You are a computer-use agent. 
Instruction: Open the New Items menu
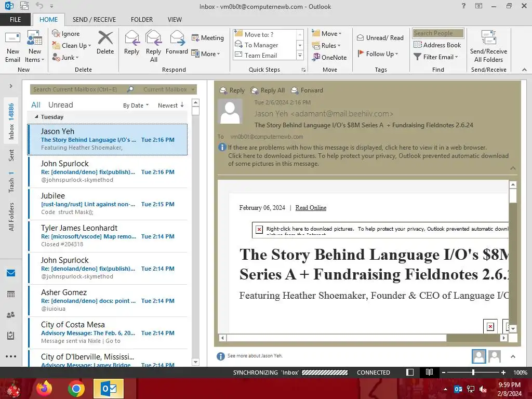[x=35, y=47]
